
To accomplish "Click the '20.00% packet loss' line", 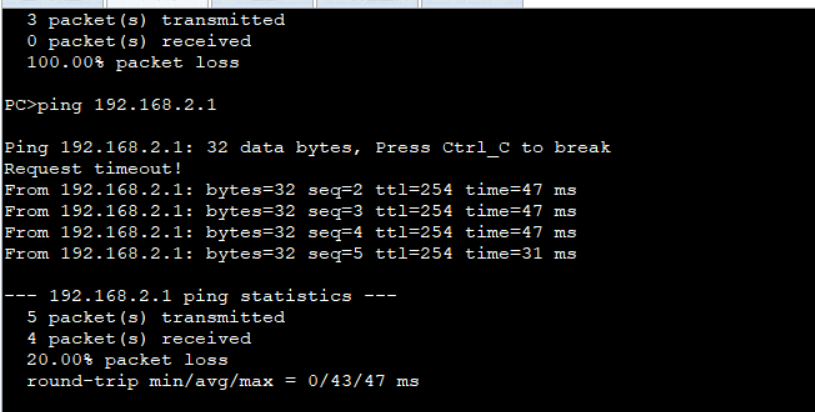I will (x=127, y=360).
